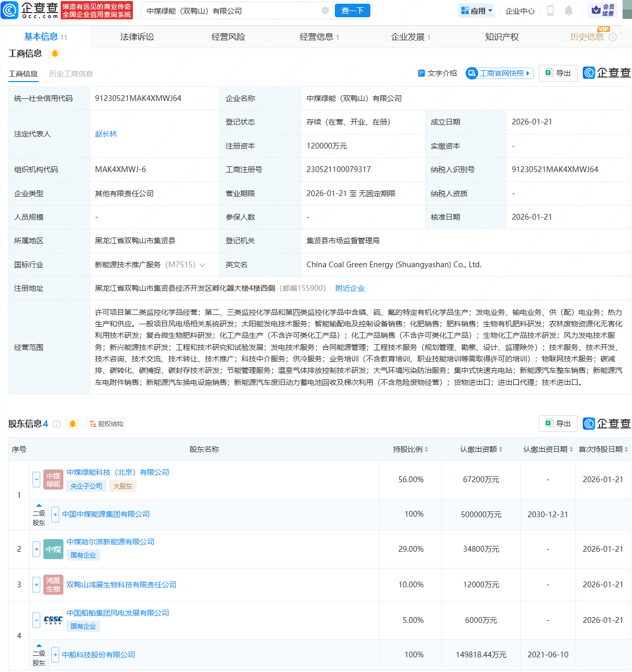This screenshot has height=672, width=632.
Task: Click the bell icon beside 股东信息 heading
Action: point(73,424)
